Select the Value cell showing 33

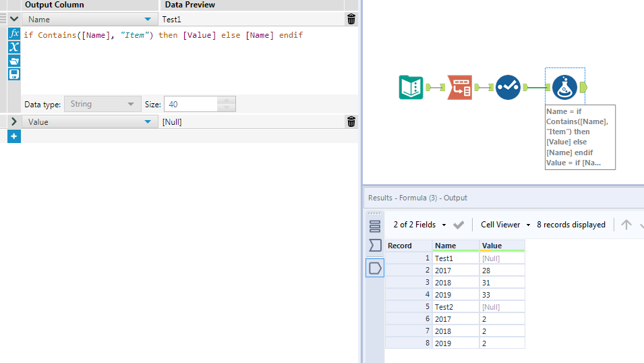(502, 295)
